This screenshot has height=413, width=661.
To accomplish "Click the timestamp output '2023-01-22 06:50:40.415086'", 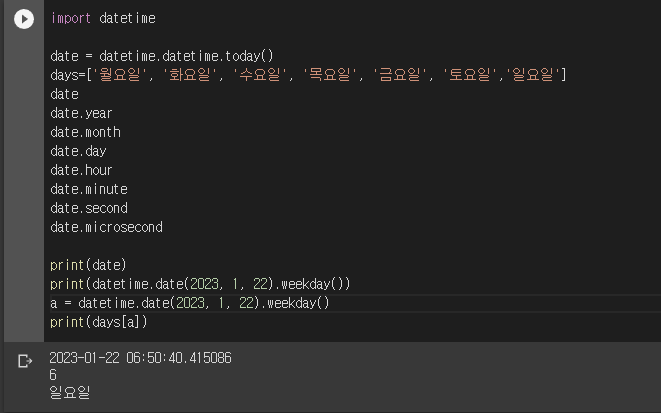I will [140, 358].
